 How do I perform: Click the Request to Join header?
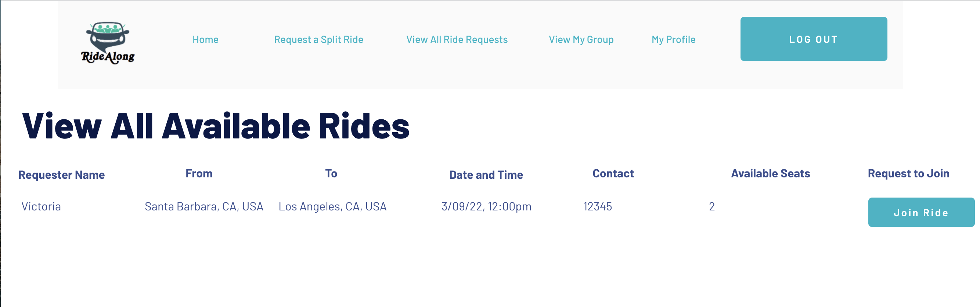pos(908,173)
